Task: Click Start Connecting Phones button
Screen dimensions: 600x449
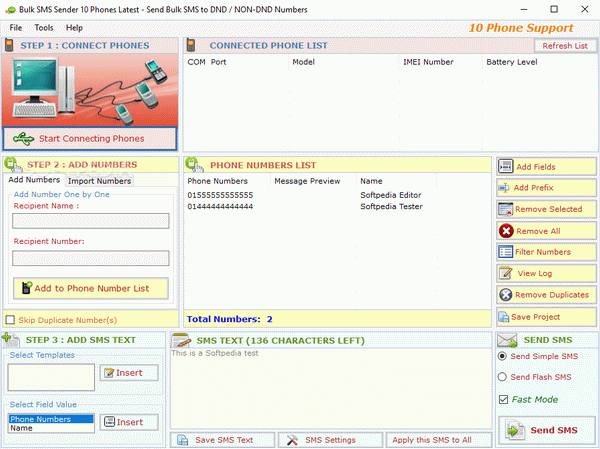Action: (x=90, y=139)
